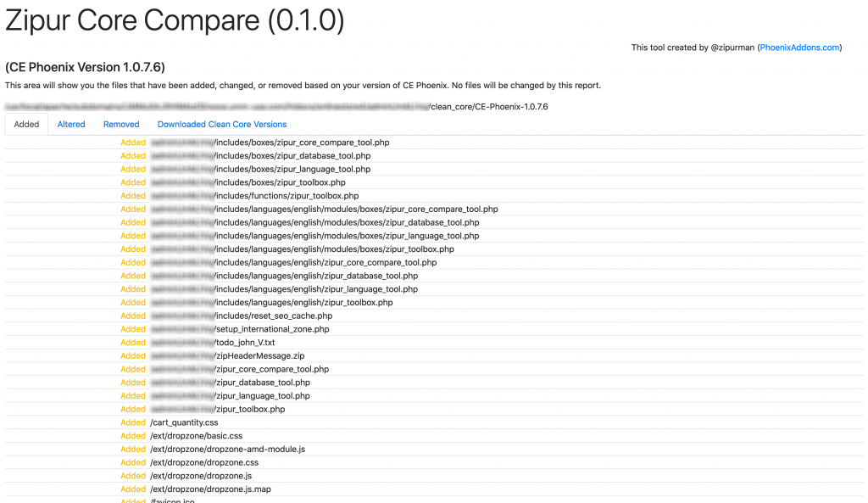
Task: Click Added label beside reset_seo_cache.php
Action: [133, 316]
